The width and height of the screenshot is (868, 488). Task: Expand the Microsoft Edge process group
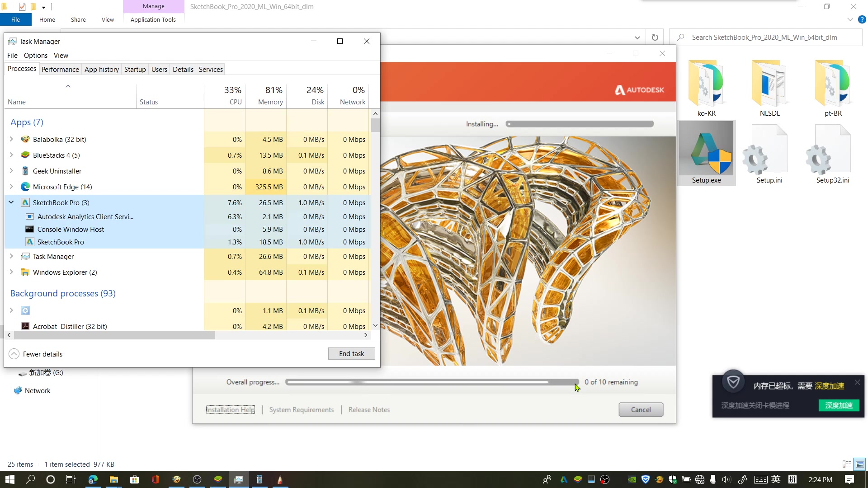click(11, 187)
